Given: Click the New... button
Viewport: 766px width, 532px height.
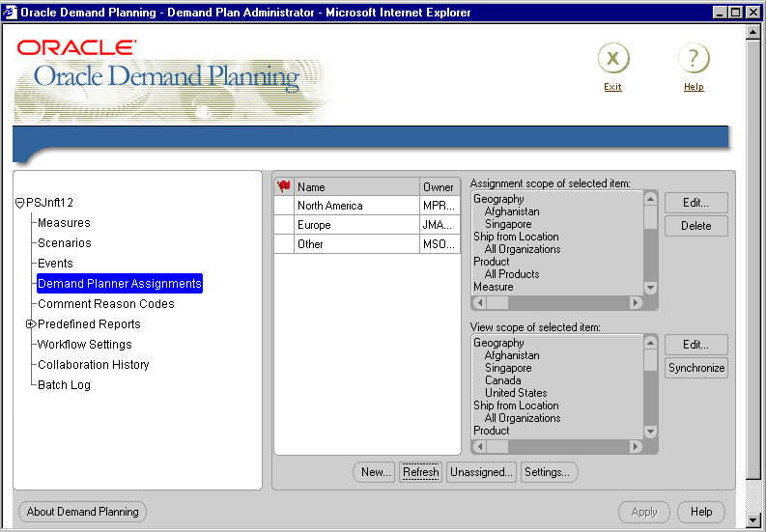Looking at the screenshot, I should tap(374, 472).
